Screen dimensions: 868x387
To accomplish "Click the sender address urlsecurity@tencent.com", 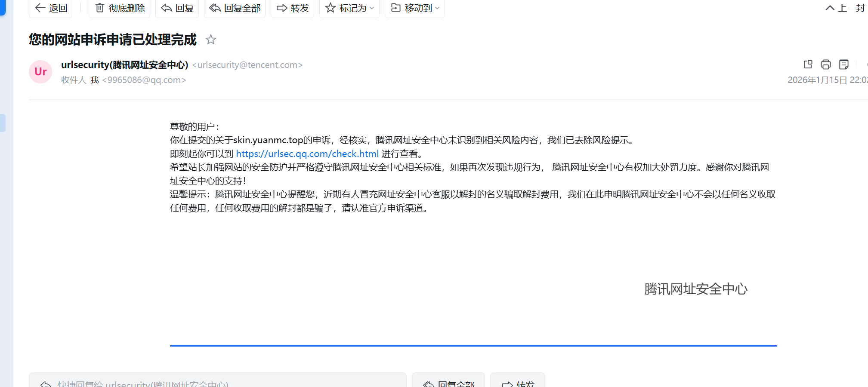I will (247, 65).
